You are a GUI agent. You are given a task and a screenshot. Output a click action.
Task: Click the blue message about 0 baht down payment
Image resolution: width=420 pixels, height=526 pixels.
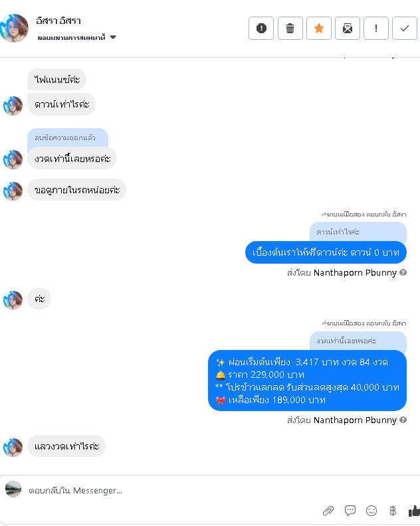[326, 252]
